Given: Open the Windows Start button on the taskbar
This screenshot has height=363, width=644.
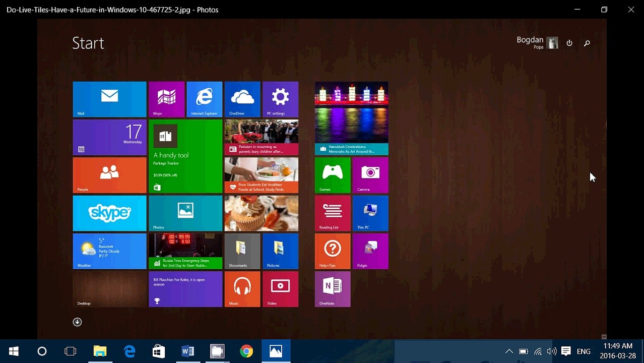Looking at the screenshot, I should coord(14,351).
